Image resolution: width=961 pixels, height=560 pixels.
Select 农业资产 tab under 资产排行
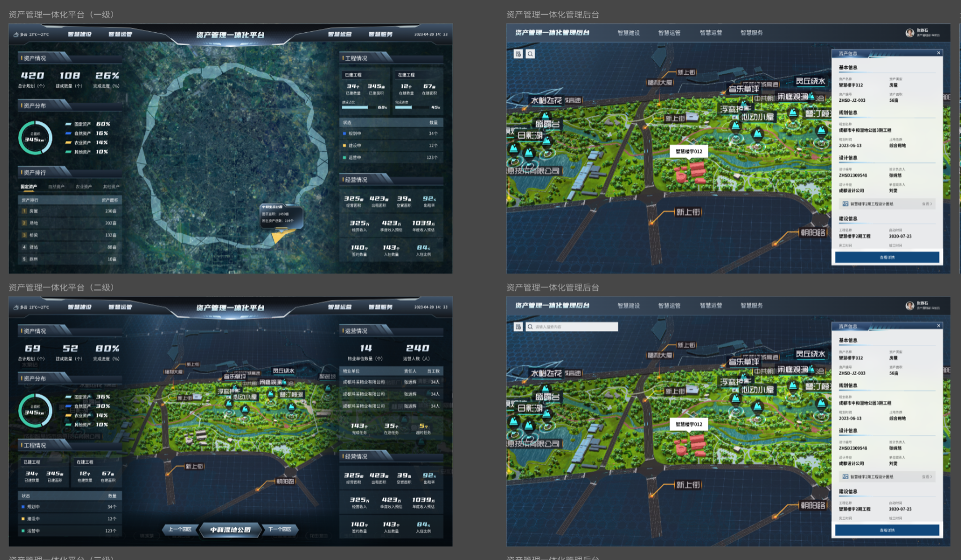pyautogui.click(x=84, y=187)
